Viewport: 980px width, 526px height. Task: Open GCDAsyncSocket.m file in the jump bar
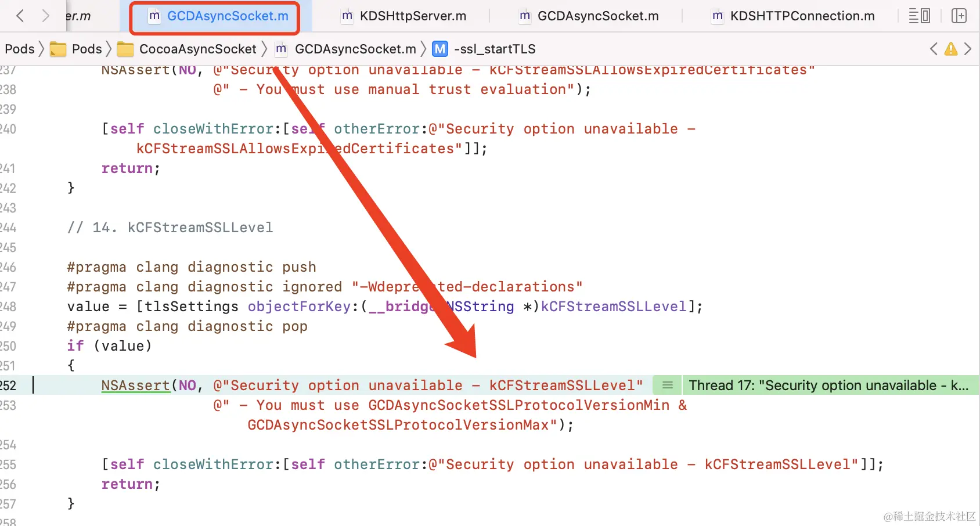click(x=346, y=49)
